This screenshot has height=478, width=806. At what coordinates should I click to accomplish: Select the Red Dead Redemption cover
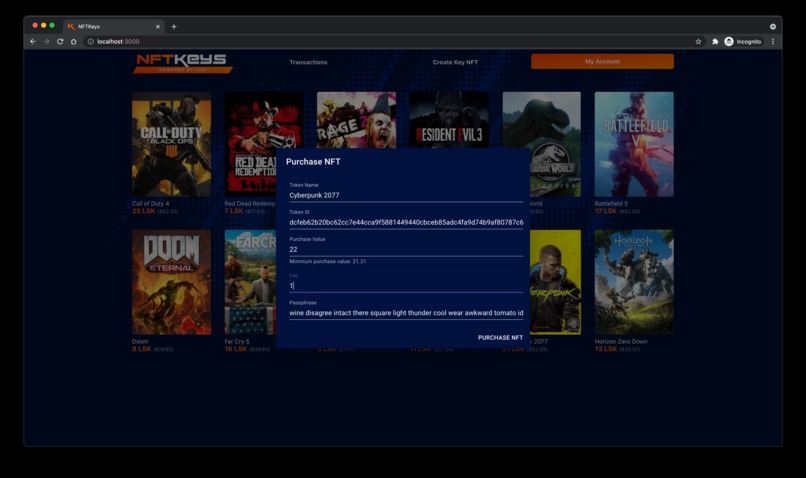coord(250,144)
